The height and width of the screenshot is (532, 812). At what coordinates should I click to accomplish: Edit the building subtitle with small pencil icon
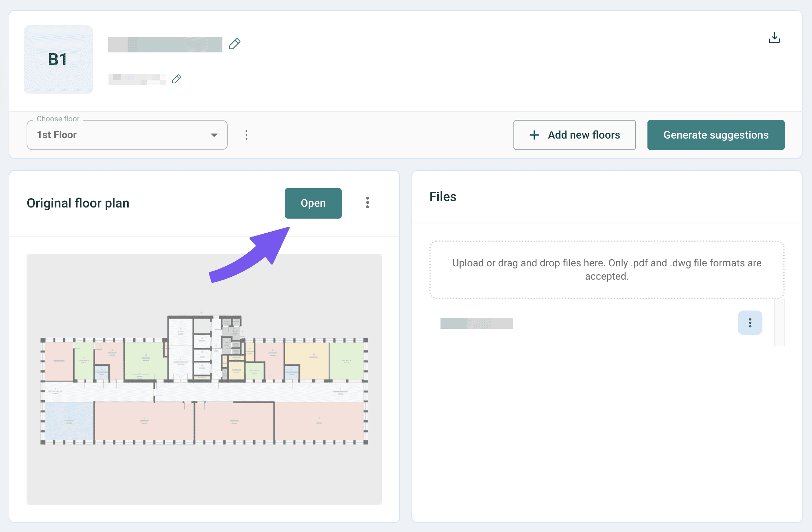[176, 79]
